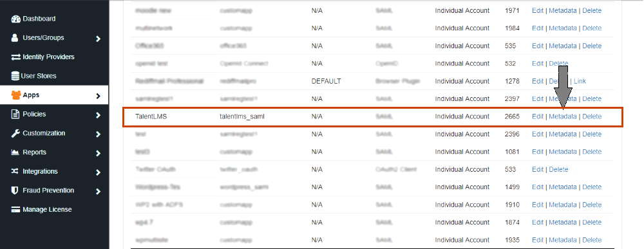Expand the Policies submenu arrow
Screen dimensions: 644x249
point(98,115)
